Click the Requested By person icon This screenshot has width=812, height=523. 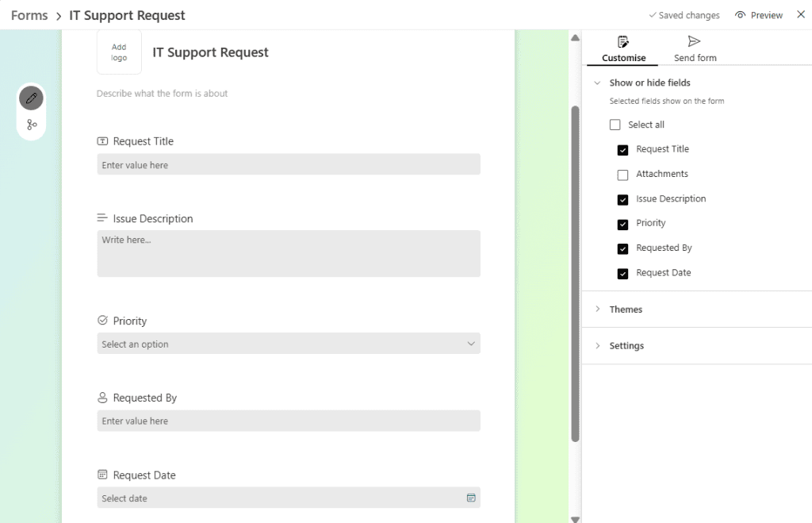(x=102, y=397)
